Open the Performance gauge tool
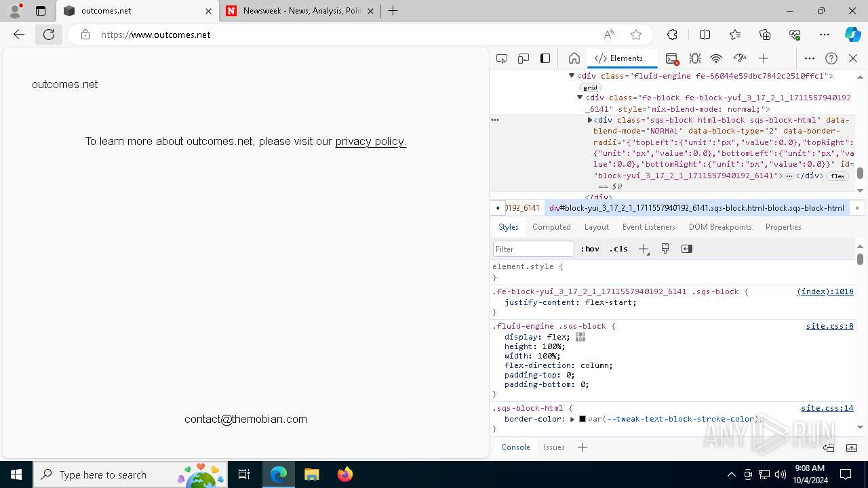 (740, 58)
